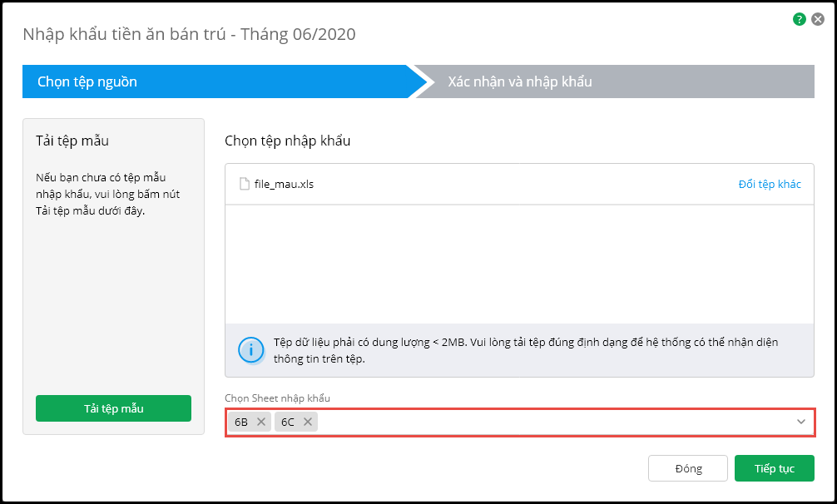Viewport: 837px width, 504px height.
Task: Click the Đổi tệp khác link
Action: (770, 184)
